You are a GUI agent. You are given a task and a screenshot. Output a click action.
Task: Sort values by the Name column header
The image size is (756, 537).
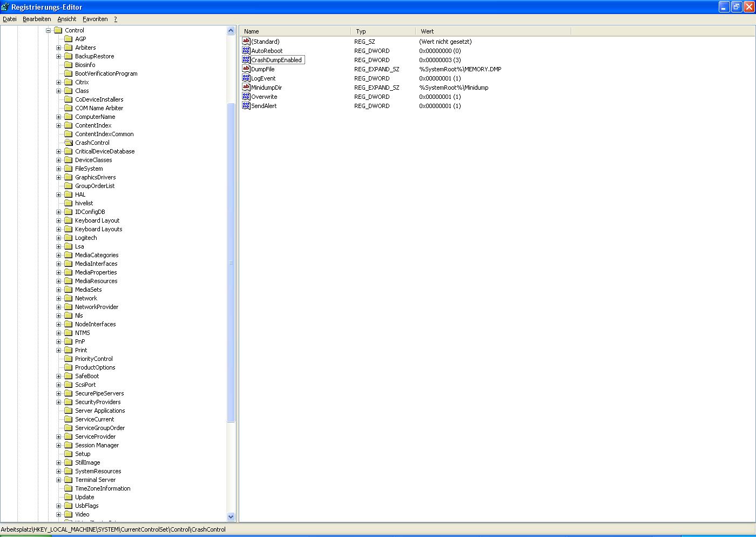pyautogui.click(x=295, y=31)
